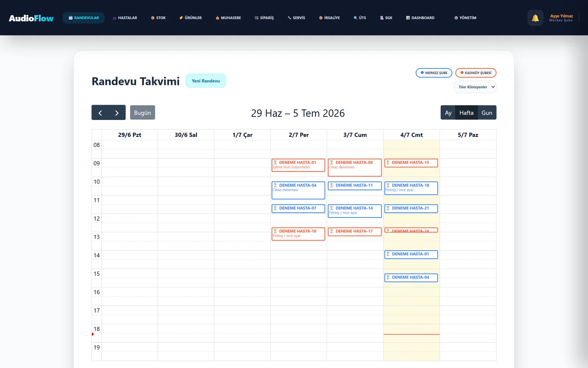The width and height of the screenshot is (588, 368).
Task: Open DENEME HASTA-08 appointment
Action: [x=355, y=167]
